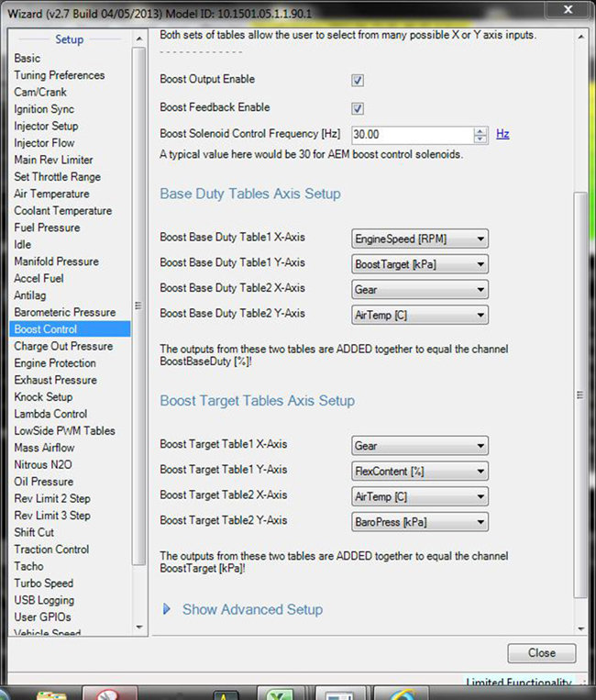Open Rev Limit 3 Step page
Screen dimensions: 596x700
click(x=52, y=517)
